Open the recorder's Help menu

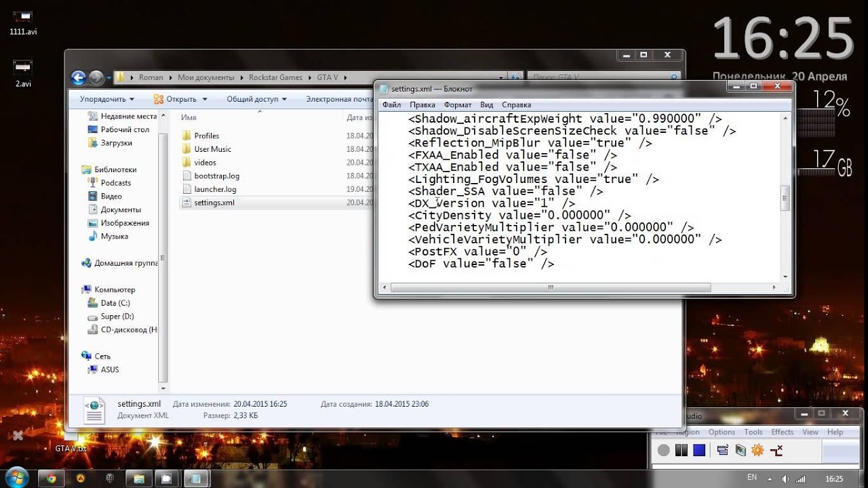(835, 432)
